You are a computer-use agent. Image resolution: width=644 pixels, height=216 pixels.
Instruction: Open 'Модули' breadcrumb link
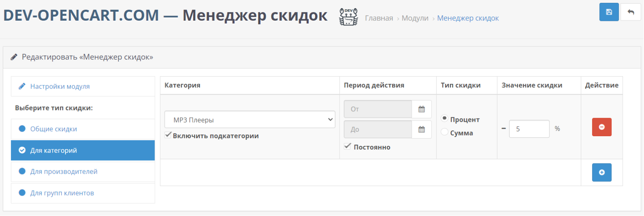(x=415, y=18)
